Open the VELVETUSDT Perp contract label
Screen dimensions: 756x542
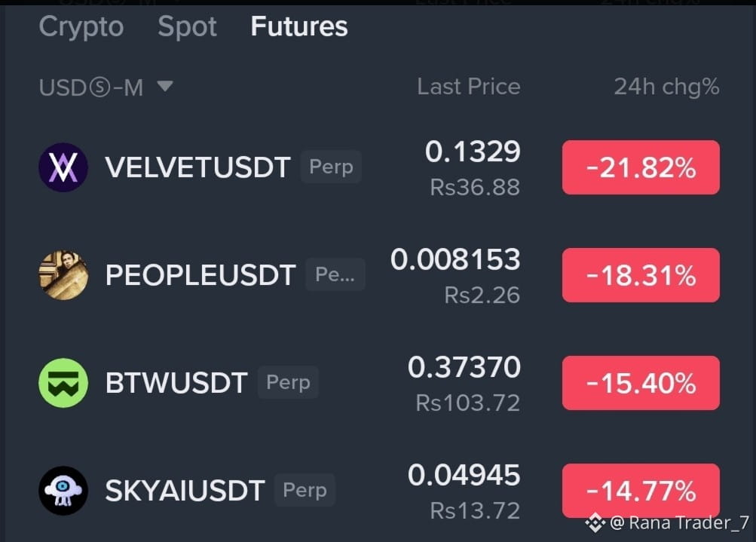[x=331, y=167]
